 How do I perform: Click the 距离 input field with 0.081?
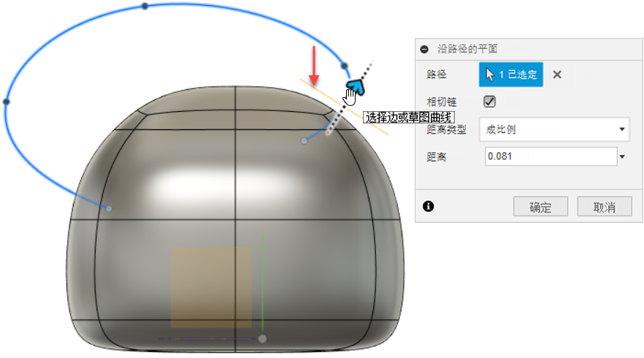[x=551, y=156]
